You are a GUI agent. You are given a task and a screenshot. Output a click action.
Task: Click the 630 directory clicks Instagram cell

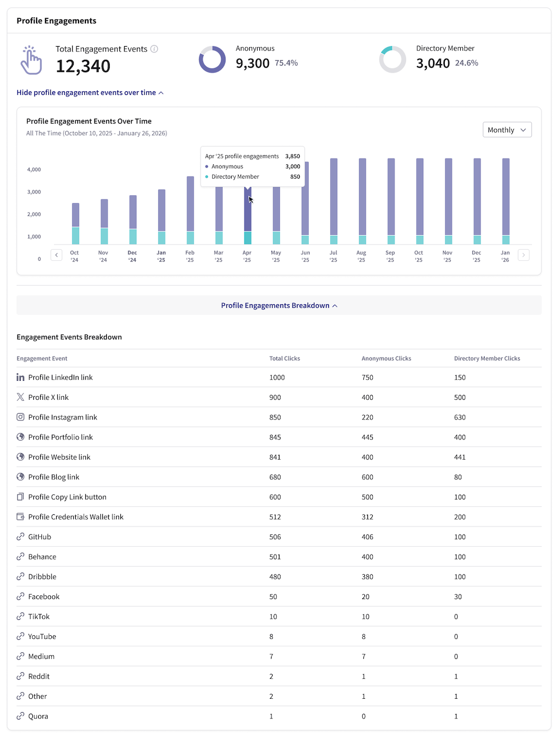460,417
